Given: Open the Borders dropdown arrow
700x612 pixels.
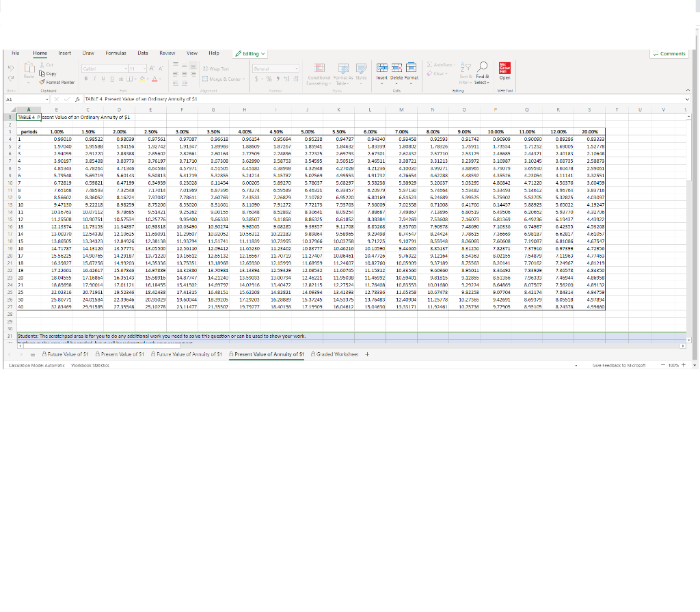Looking at the screenshot, I should pyautogui.click(x=135, y=79).
